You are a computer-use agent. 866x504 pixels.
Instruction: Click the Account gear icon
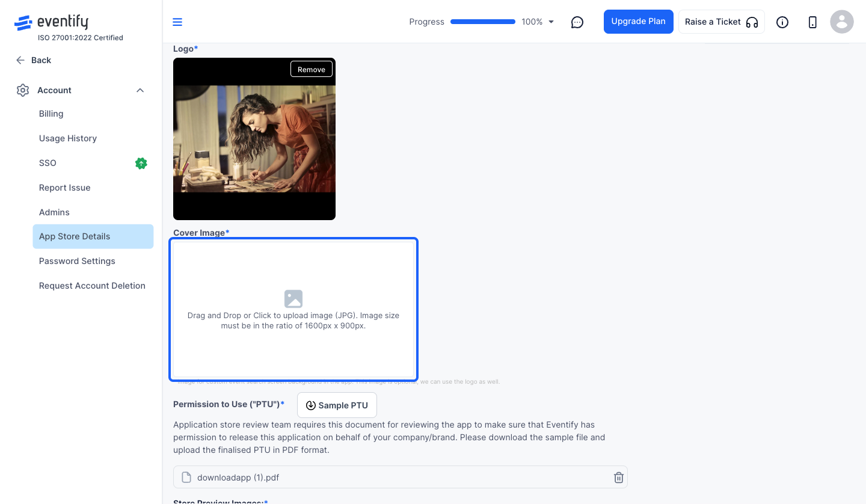point(23,90)
